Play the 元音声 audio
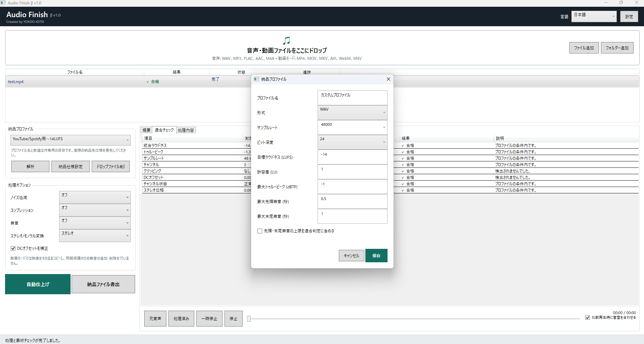Viewport: 644px width, 344px height. (x=155, y=318)
